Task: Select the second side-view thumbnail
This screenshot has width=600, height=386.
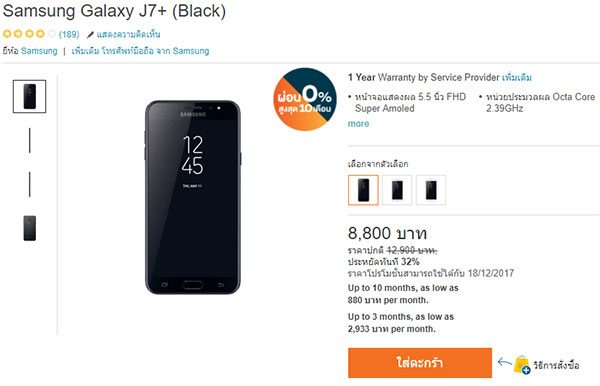Action: point(29,140)
